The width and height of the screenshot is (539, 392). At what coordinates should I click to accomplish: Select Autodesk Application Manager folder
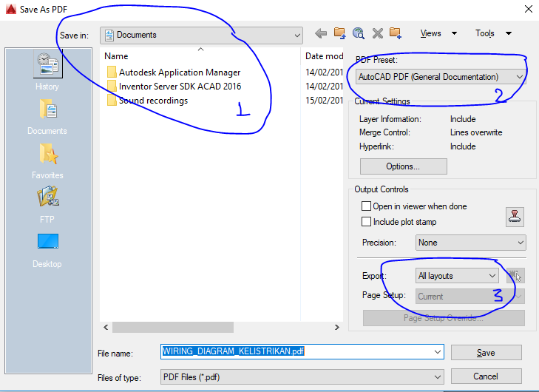pyautogui.click(x=174, y=72)
